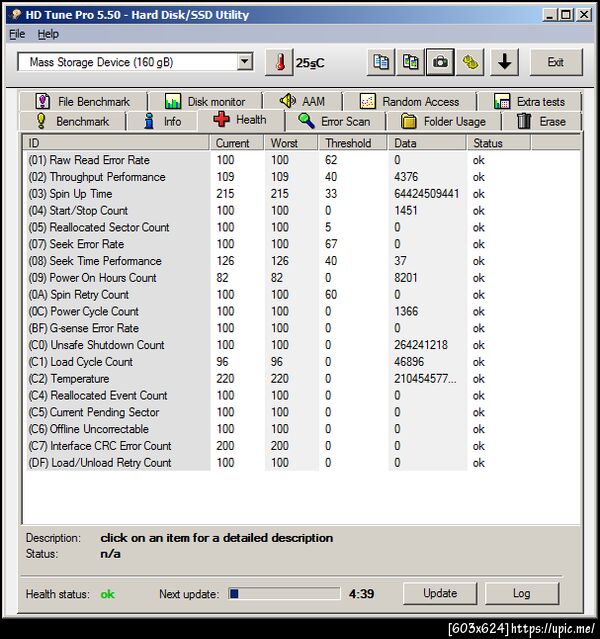Switch to the Folder Usage tab
600x639 pixels.
coord(443,121)
